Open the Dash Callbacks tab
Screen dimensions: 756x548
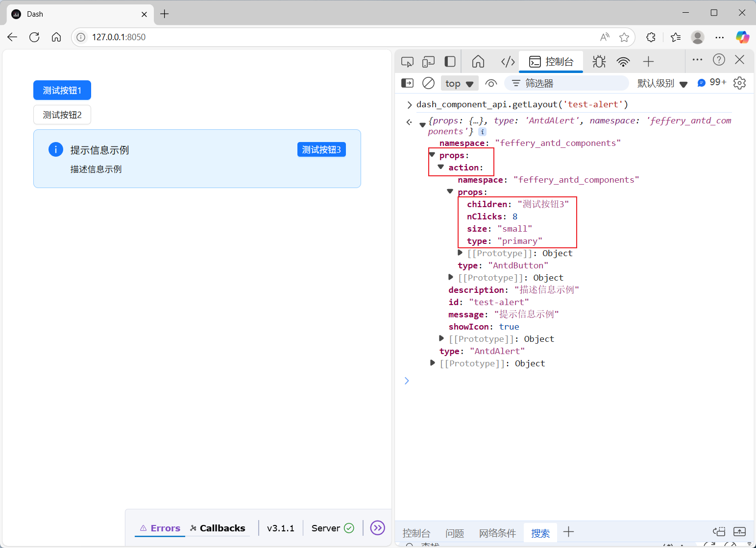[x=218, y=528]
